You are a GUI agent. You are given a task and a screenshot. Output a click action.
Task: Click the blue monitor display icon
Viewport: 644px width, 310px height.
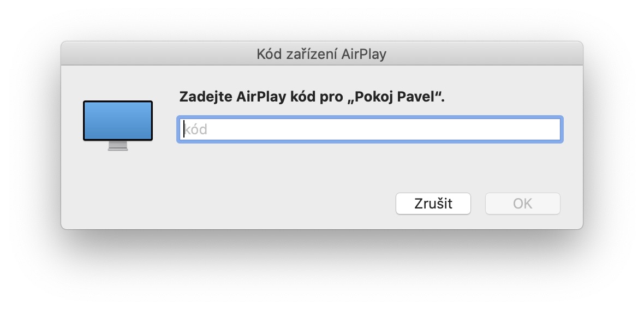[117, 121]
